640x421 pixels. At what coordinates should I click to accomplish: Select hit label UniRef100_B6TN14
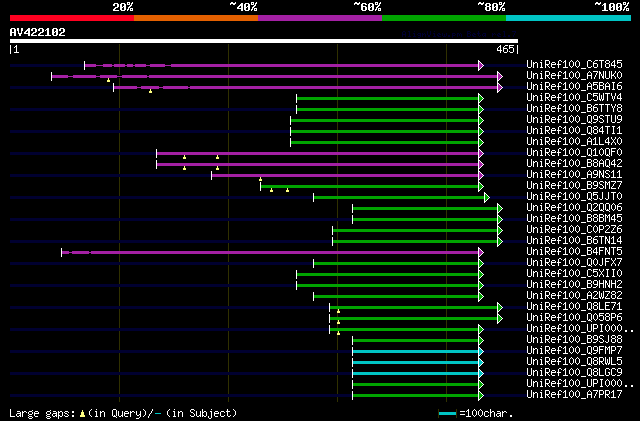tap(574, 241)
